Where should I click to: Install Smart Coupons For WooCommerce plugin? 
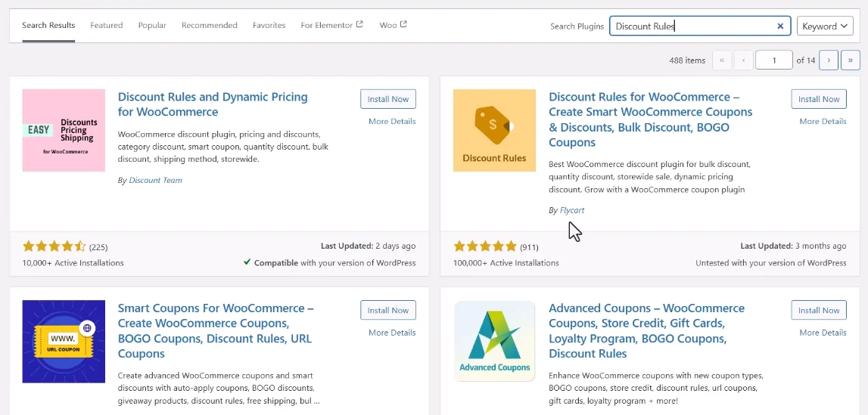[388, 310]
